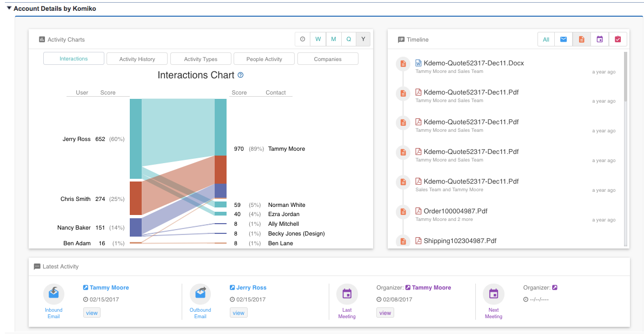Select the clock icon in Activity Charts
Screen dimensions: 644x336
pos(302,39)
